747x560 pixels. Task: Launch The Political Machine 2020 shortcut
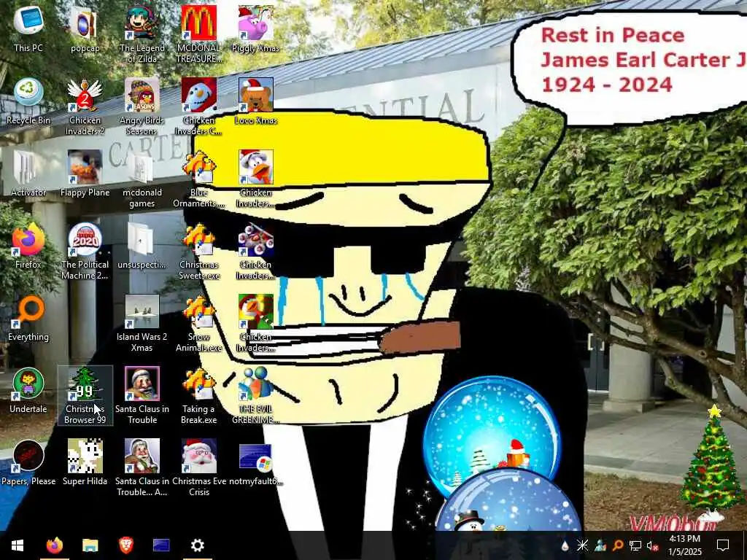85,252
